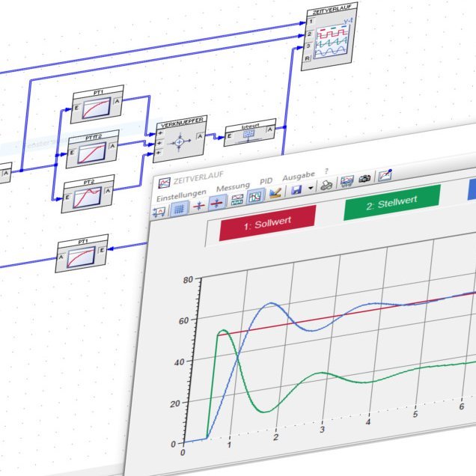Click the A port of lower PT1 block
This screenshot has width=476, height=476.
pos(61,257)
